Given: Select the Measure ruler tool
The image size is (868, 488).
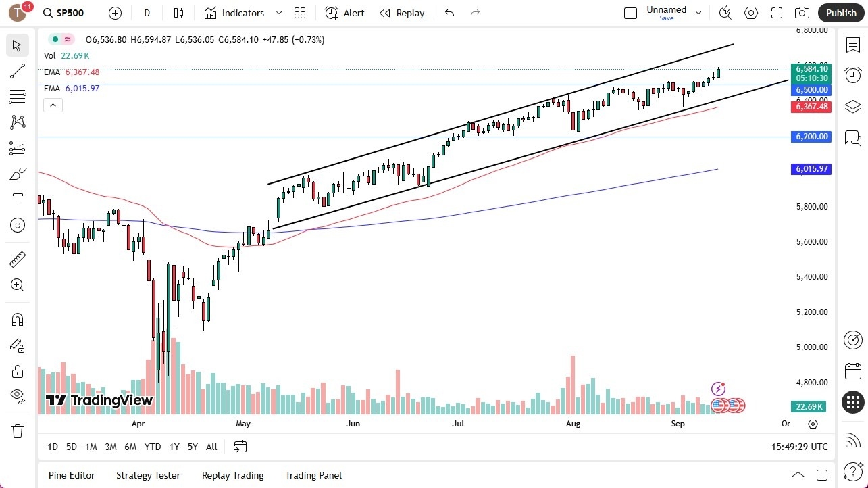Looking at the screenshot, I should tap(17, 259).
